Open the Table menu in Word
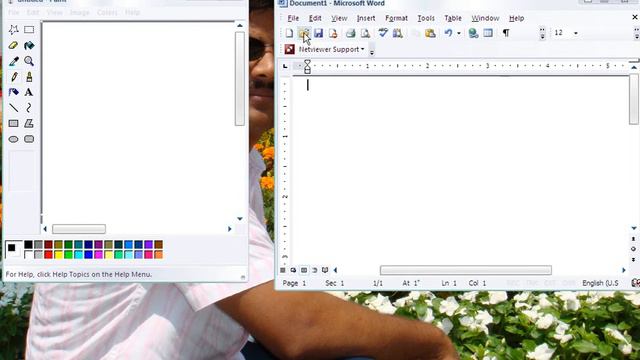 tap(453, 18)
